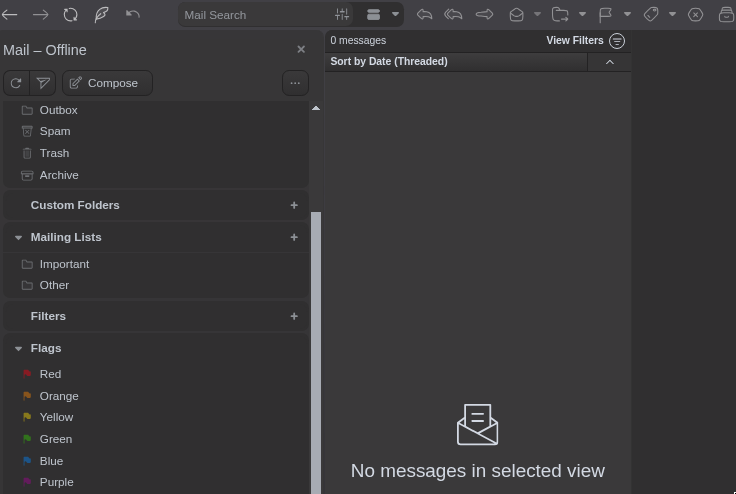This screenshot has height=494, width=736.
Task: Toggle sort order with the up chevron
Action: tap(609, 62)
